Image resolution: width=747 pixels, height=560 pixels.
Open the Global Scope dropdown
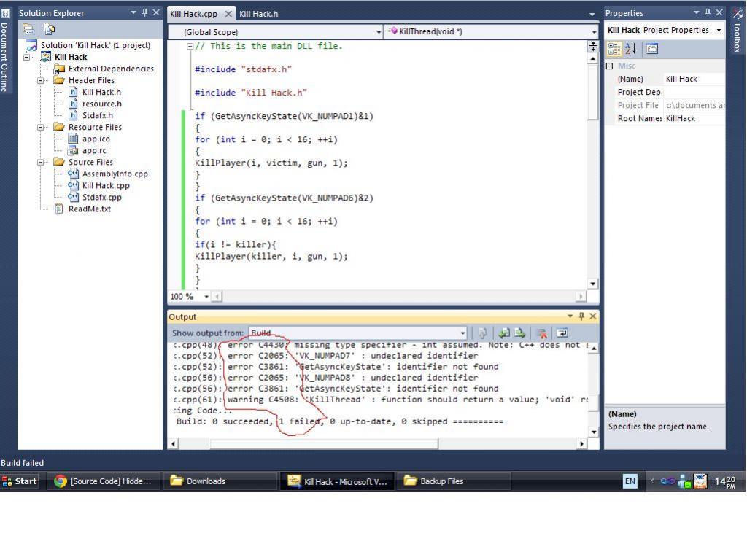[276, 32]
